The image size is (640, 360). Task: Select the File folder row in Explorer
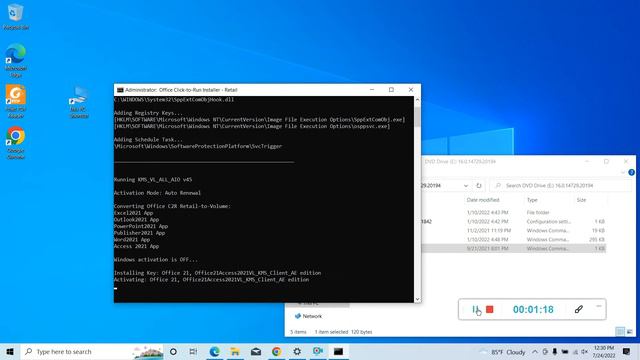tap(513, 213)
